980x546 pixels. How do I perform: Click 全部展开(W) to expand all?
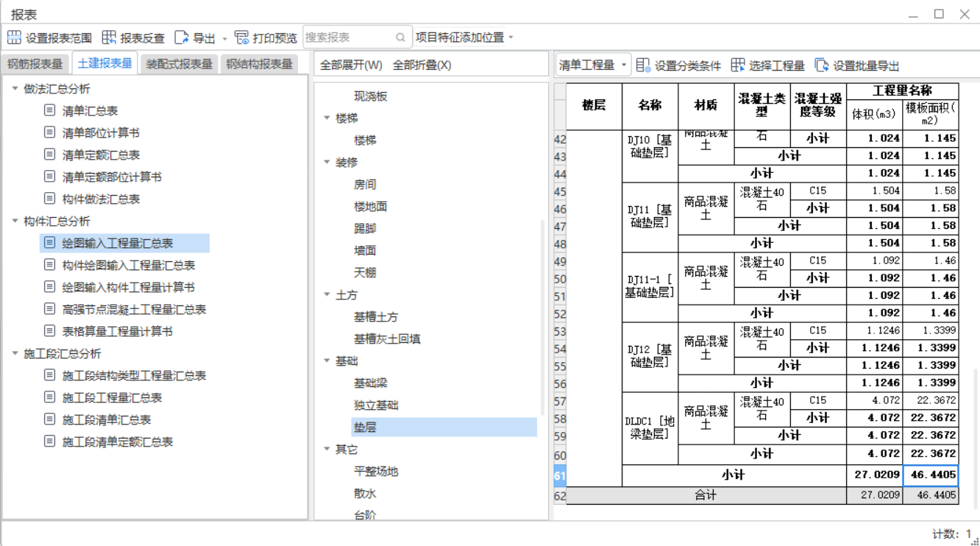click(351, 65)
